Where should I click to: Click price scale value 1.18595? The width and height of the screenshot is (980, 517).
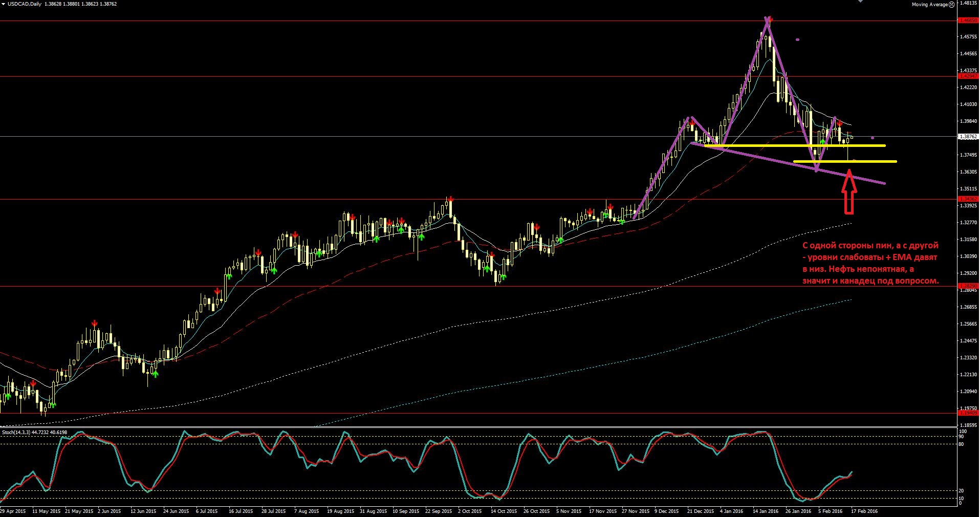pos(968,425)
